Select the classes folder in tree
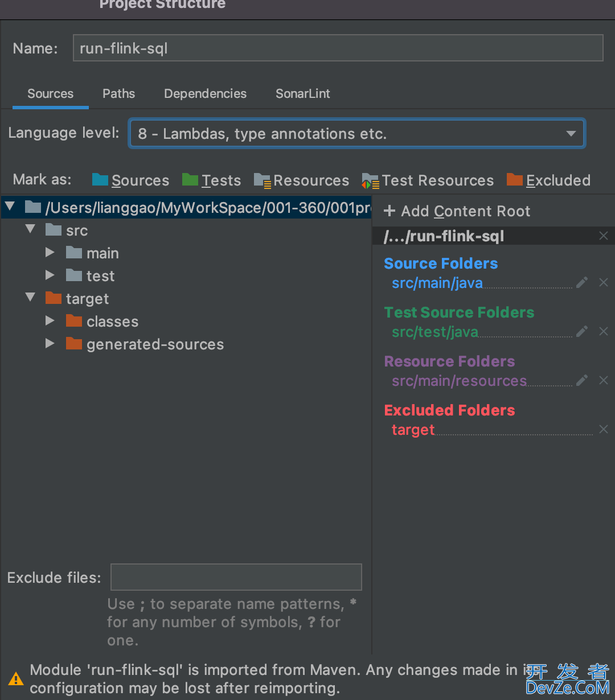This screenshot has height=700, width=615. click(x=112, y=322)
